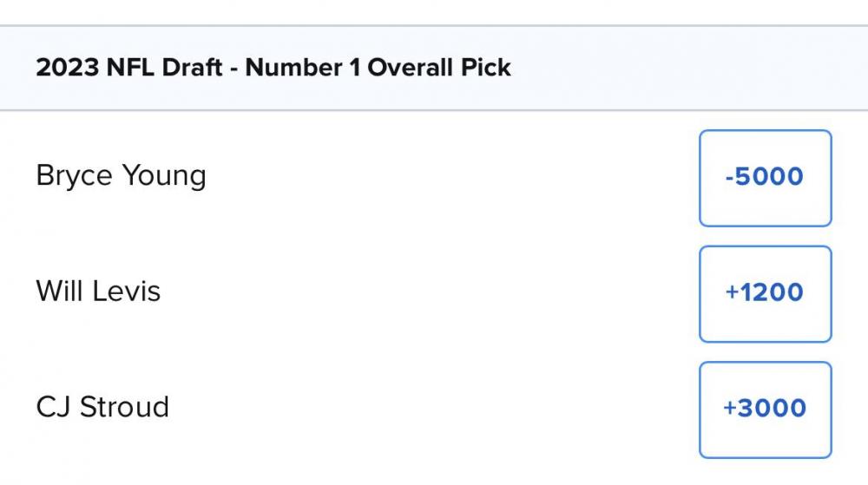Bet on Bryce Young going first overall
The image size is (868, 485).
click(x=765, y=178)
